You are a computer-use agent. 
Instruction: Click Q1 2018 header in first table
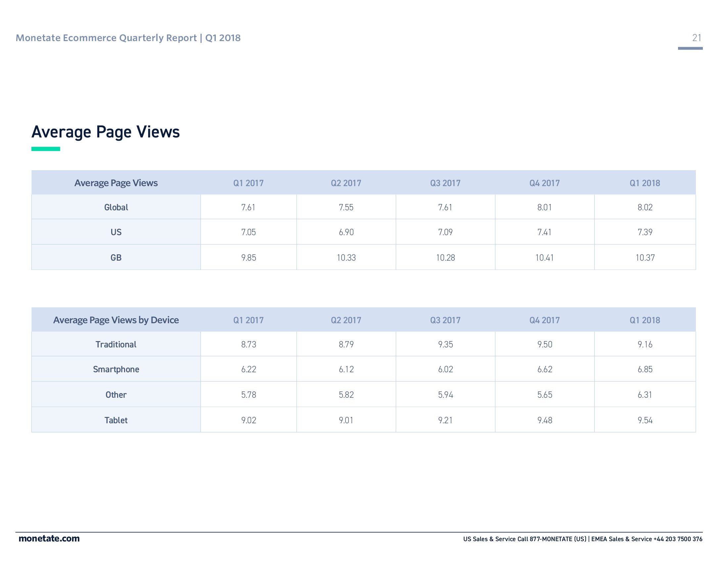644,183
